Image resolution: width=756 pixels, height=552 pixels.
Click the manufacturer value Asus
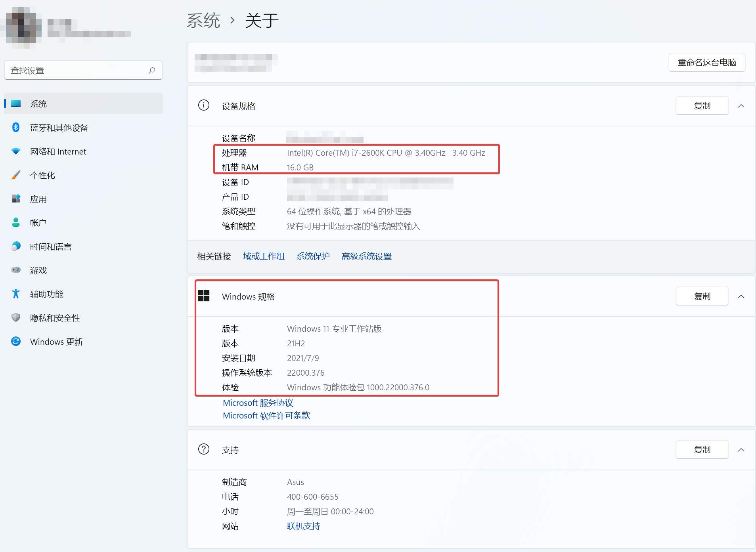coord(295,482)
